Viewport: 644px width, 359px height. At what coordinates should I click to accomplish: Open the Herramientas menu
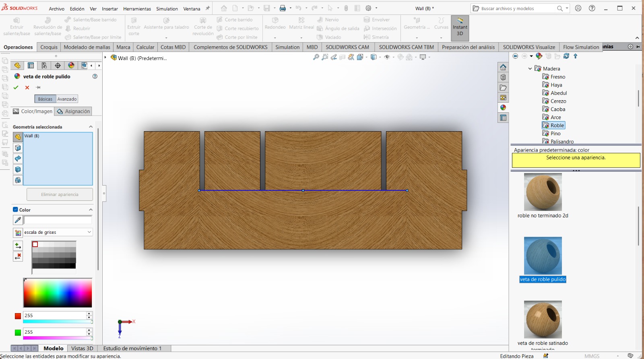click(137, 8)
